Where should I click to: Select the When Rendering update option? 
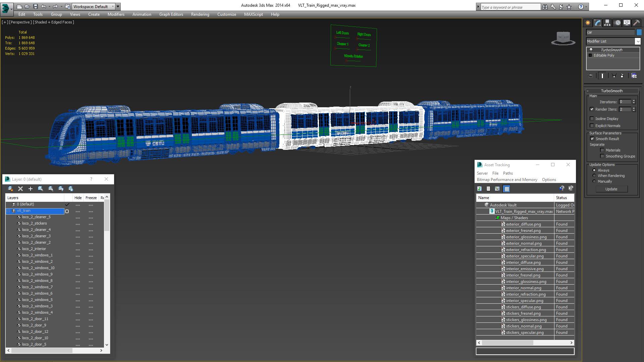(594, 176)
